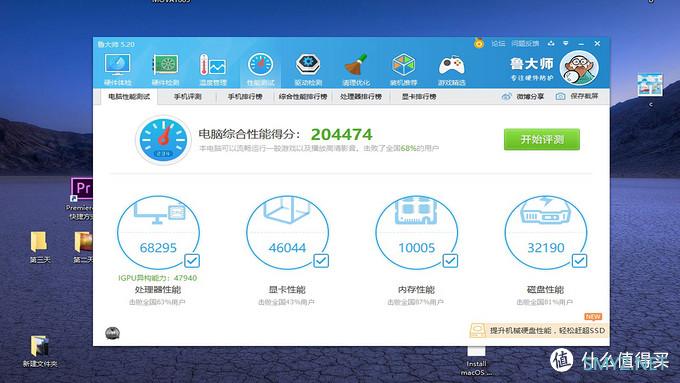The width and height of the screenshot is (680, 383).
Task: Open 清理优化 broom cleanup icon
Action: [x=356, y=69]
